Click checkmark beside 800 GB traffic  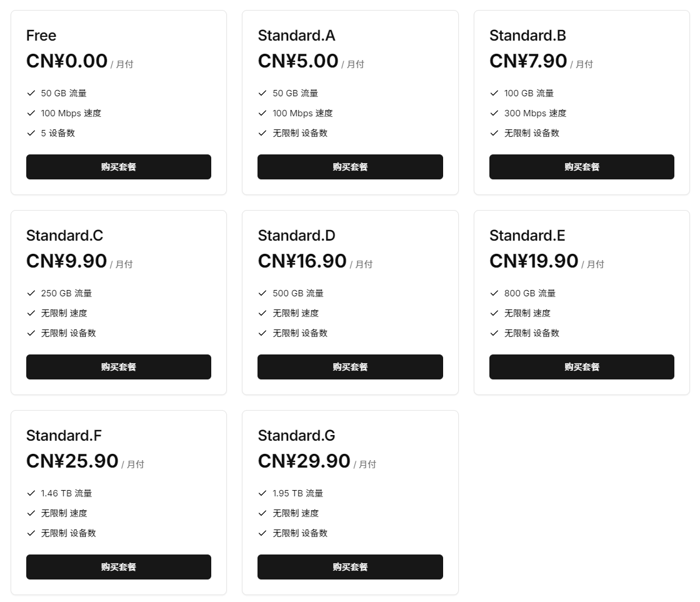click(x=494, y=293)
